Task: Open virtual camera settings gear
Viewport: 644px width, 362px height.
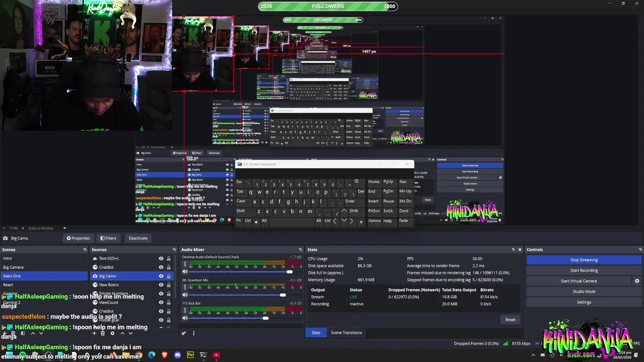Action: [x=637, y=281]
